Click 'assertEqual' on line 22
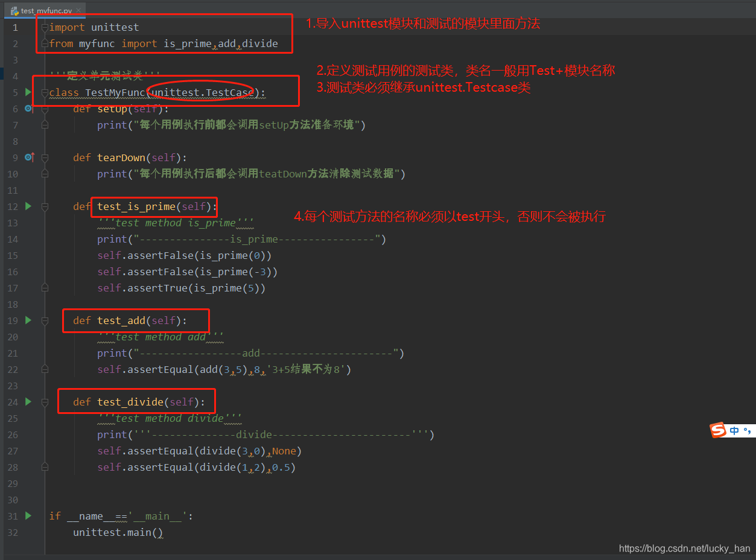 click(x=160, y=369)
